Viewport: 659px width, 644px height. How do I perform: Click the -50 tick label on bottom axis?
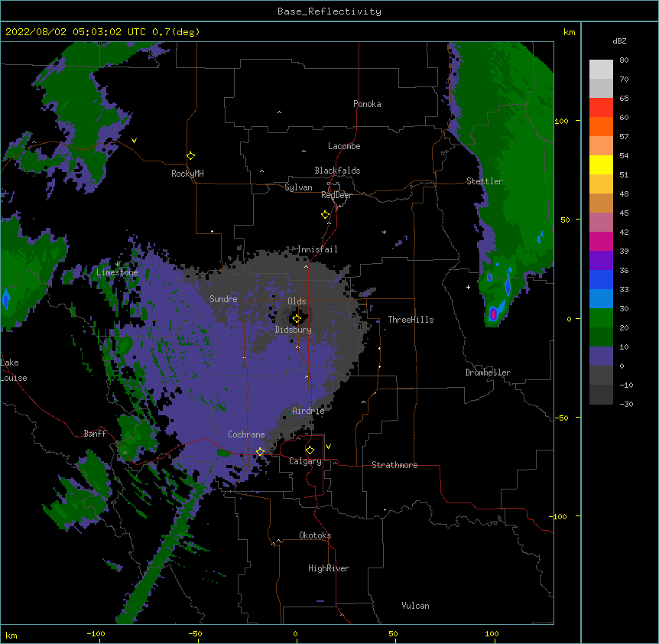pos(195,633)
